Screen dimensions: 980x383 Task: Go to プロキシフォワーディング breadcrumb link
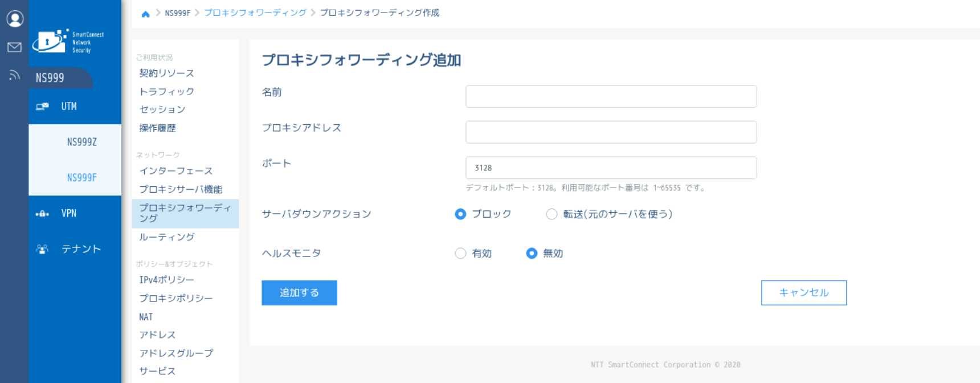pyautogui.click(x=255, y=13)
